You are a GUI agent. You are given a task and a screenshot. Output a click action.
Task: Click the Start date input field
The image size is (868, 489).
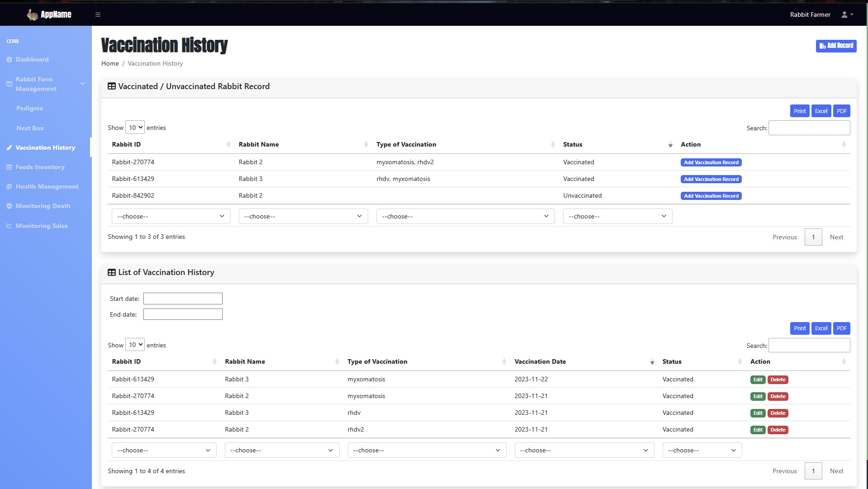pos(183,299)
